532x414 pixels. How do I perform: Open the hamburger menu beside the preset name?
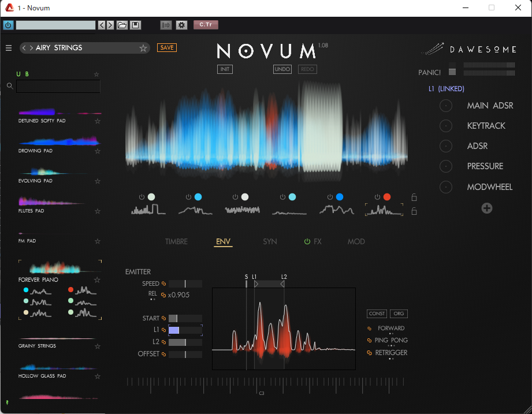(9, 48)
